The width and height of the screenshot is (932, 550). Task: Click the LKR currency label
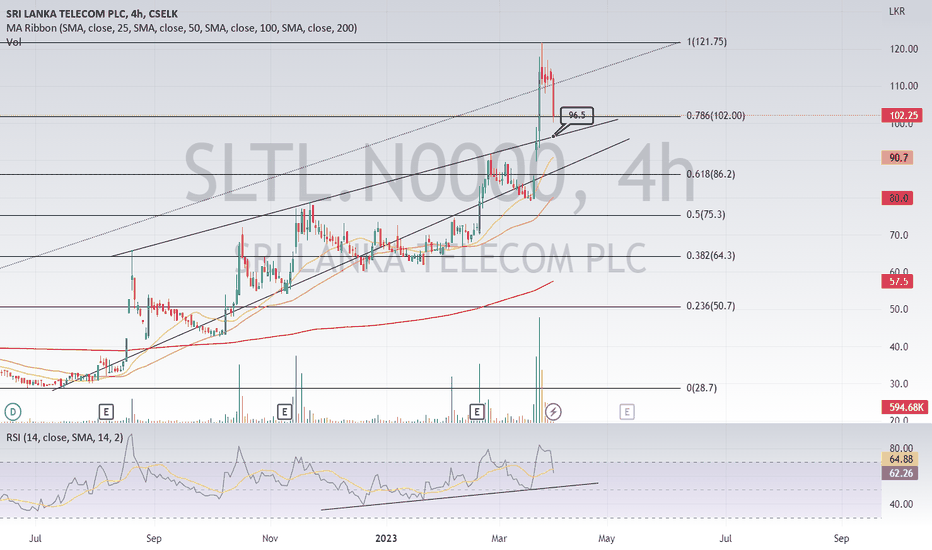(897, 11)
